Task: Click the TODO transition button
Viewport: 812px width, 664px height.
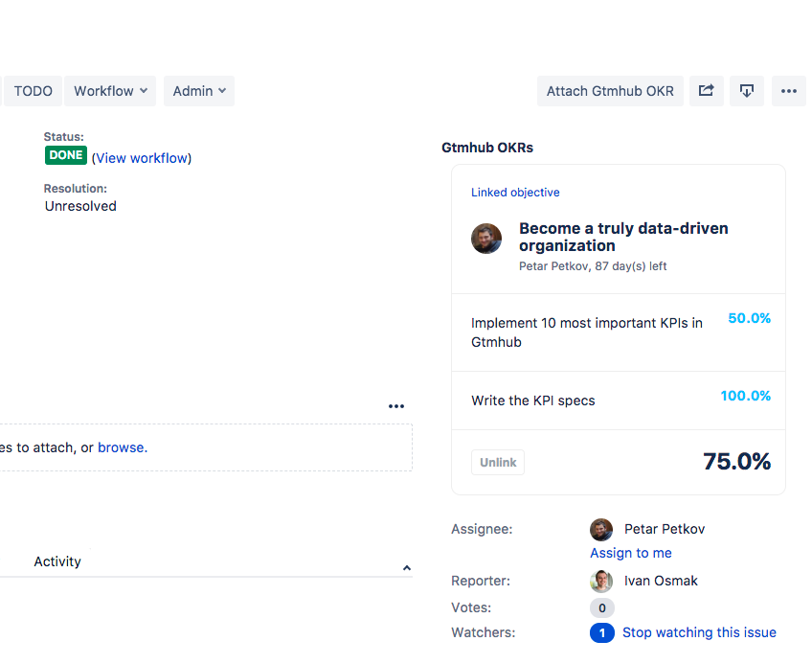Action: (34, 91)
